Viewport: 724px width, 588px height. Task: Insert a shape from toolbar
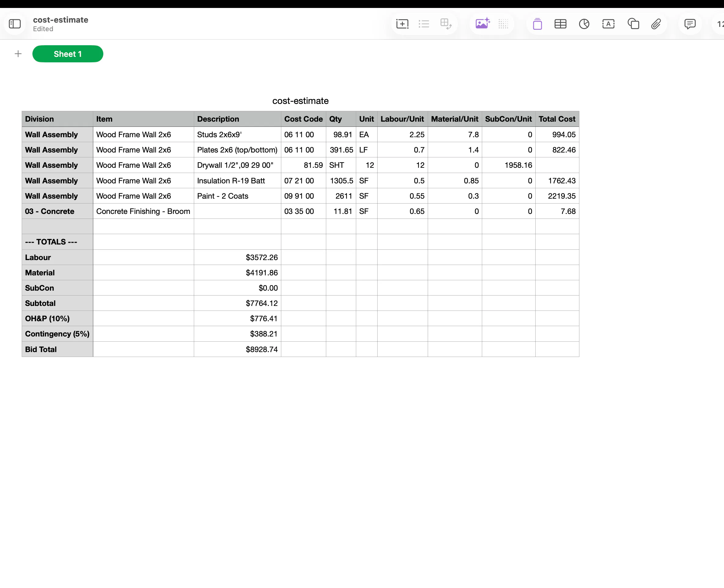point(633,24)
